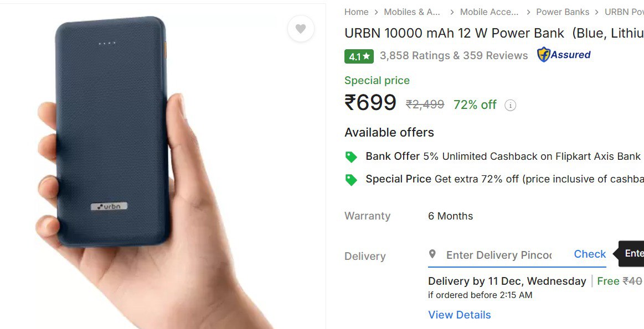The width and height of the screenshot is (644, 329).
Task: Click Check to verify delivery pincode
Action: [590, 254]
